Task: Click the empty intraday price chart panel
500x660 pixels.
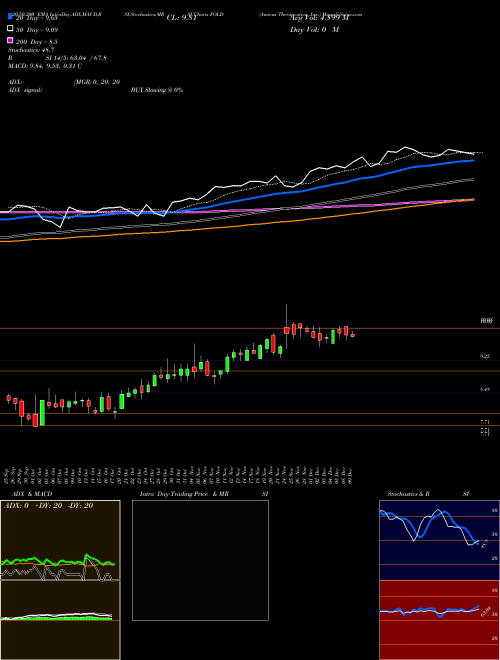Action: 200,560
